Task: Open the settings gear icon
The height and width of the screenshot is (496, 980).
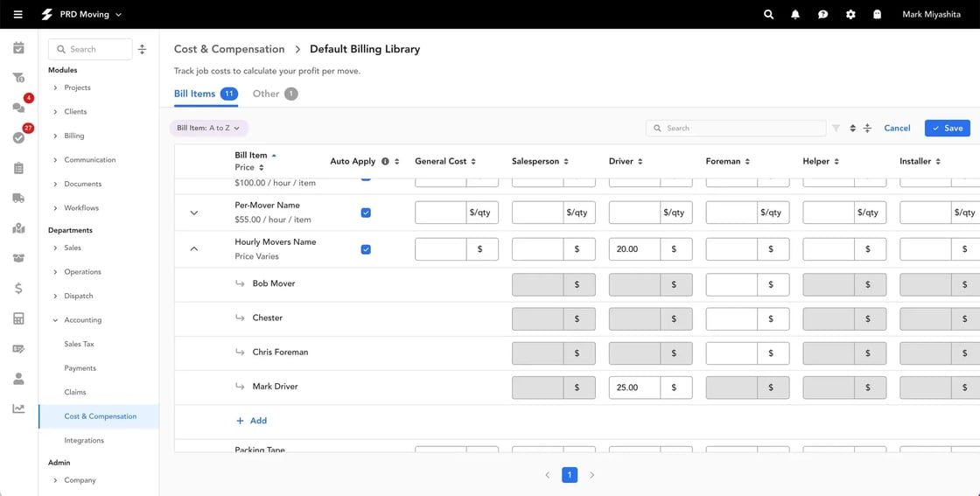Action: [x=850, y=15]
